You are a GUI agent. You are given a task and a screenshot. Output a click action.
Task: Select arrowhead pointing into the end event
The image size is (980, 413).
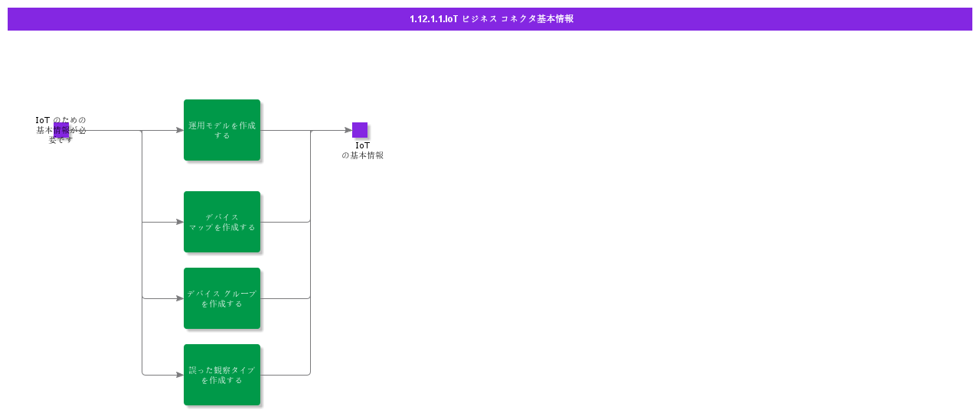point(348,130)
